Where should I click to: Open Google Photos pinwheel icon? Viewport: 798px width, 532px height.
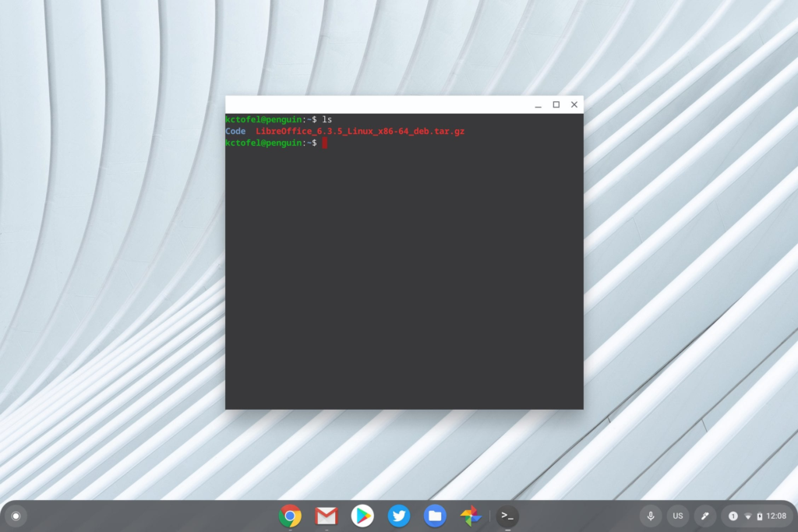click(471, 516)
